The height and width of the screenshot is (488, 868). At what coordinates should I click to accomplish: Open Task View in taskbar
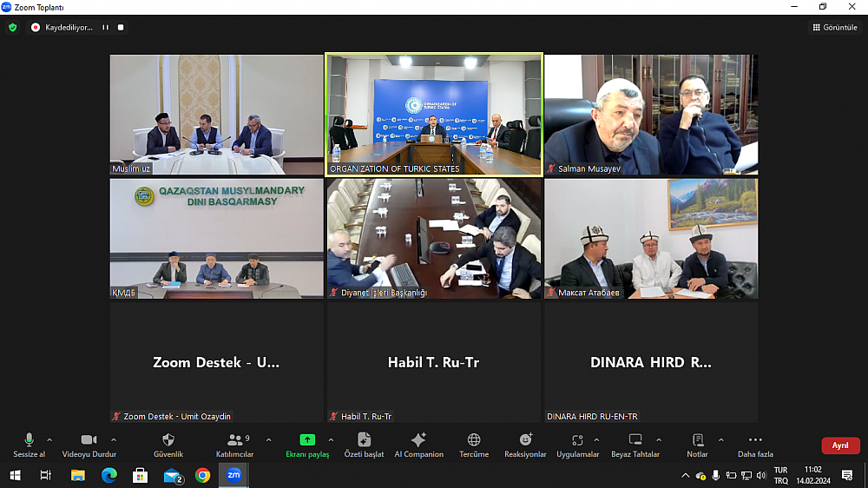click(46, 475)
